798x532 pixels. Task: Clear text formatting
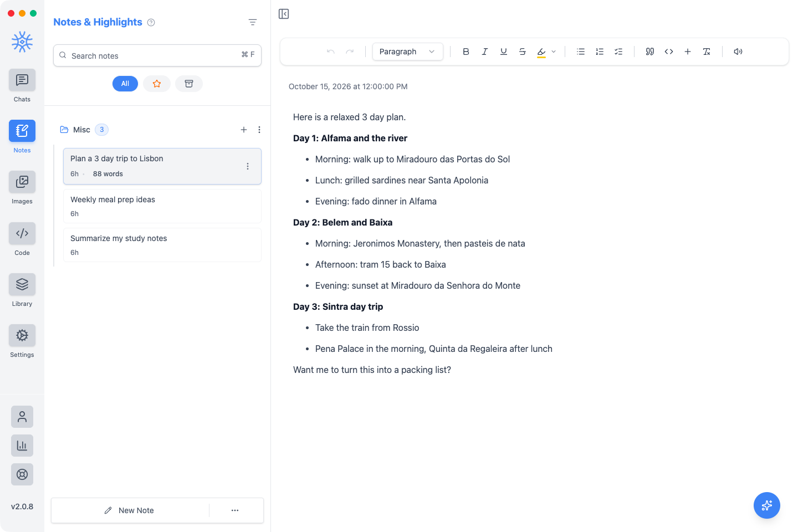pyautogui.click(x=707, y=52)
